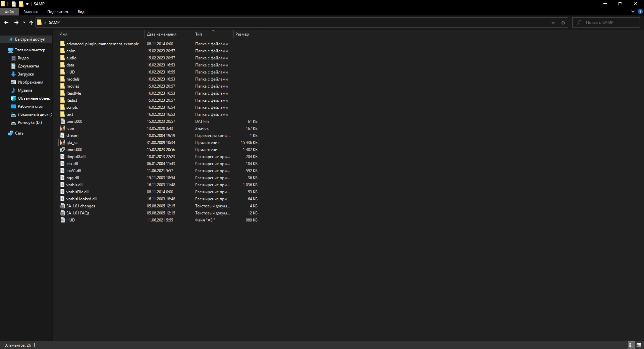Open the Файл menu
This screenshot has height=349, width=644.
9,12
